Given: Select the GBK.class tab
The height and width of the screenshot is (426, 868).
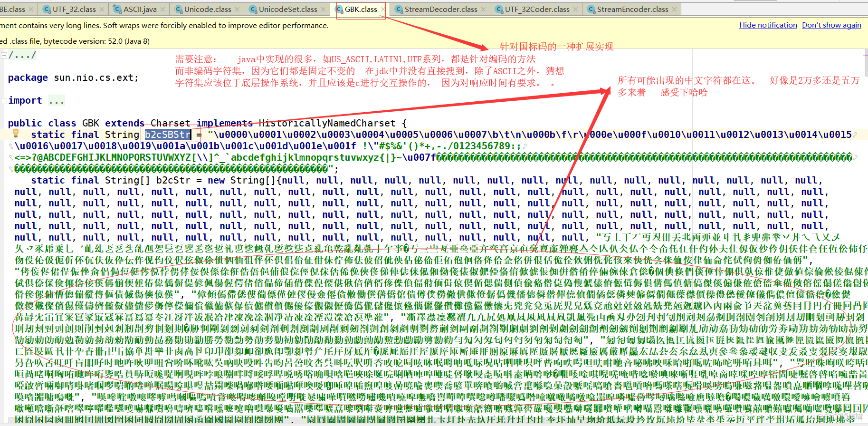Looking at the screenshot, I should pos(361,9).
